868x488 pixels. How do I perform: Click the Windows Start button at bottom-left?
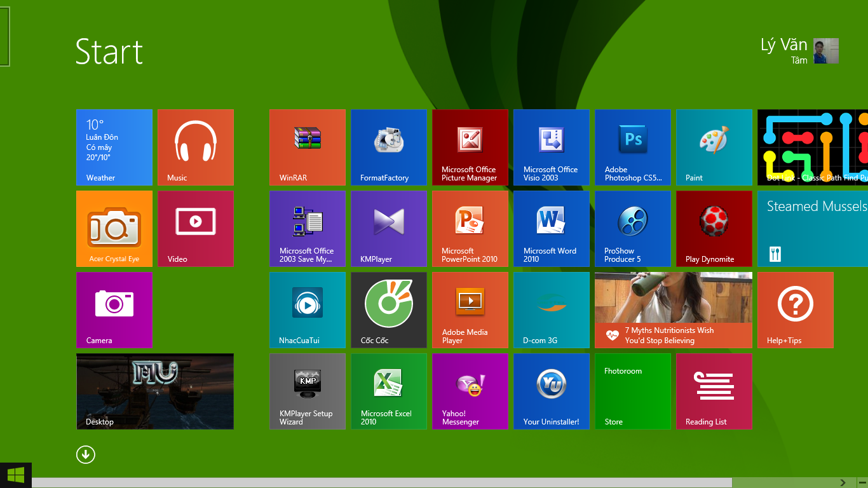[16, 475]
